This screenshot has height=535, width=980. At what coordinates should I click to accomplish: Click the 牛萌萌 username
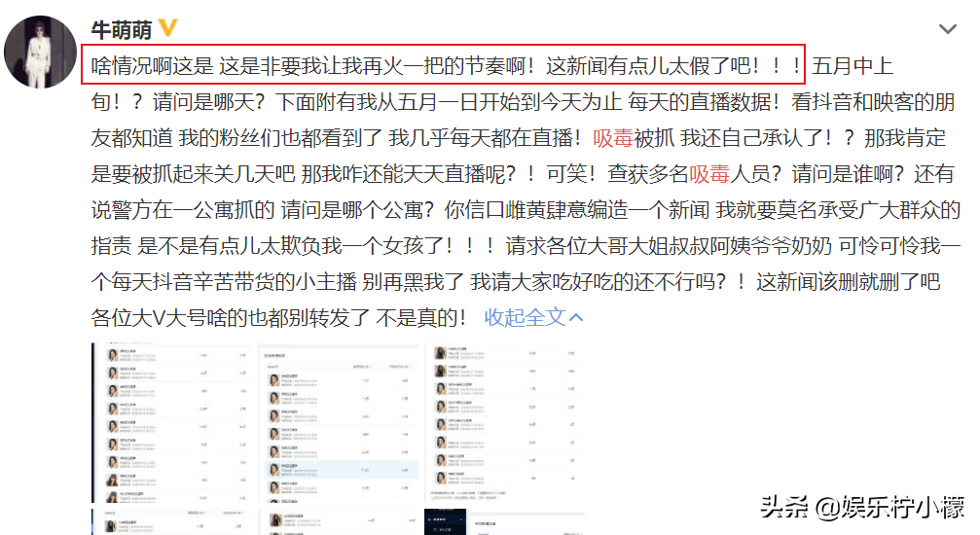coord(122,29)
